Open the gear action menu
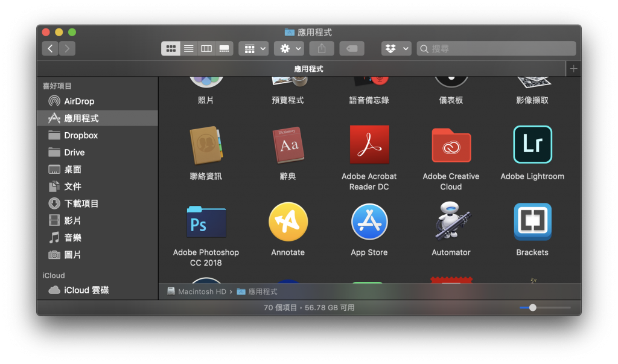Screen dimensions: 618x364 289,48
